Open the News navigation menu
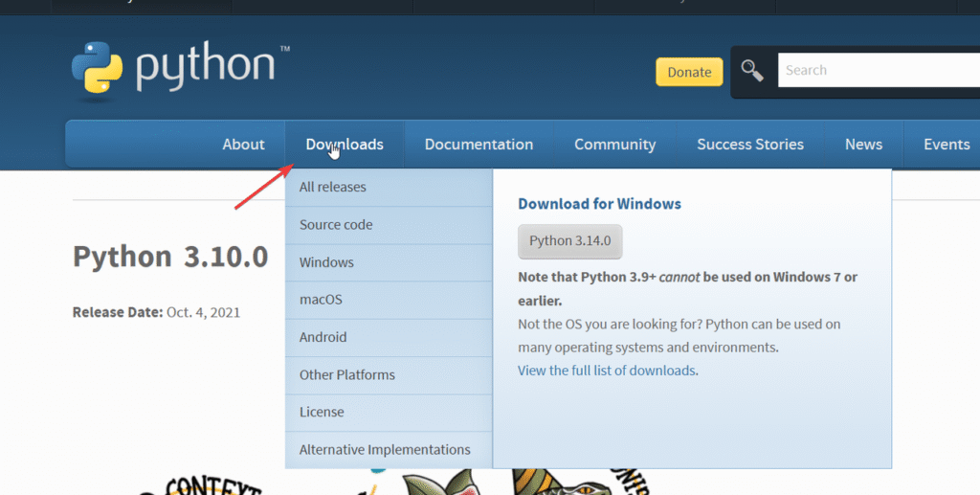 [x=863, y=145]
